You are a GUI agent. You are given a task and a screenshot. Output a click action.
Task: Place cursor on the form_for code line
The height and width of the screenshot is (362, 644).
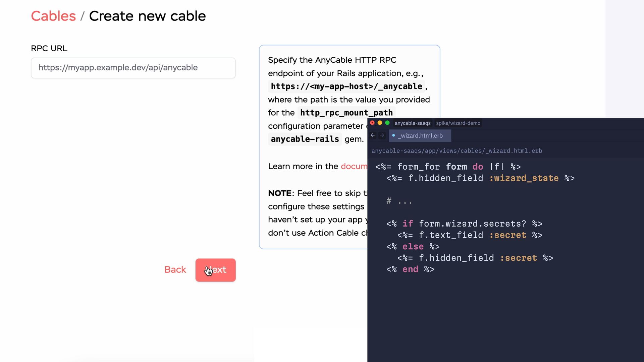coord(448,167)
